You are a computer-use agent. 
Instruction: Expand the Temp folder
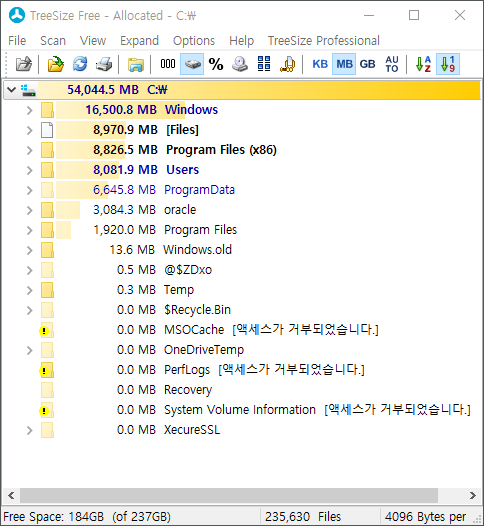[x=30, y=290]
